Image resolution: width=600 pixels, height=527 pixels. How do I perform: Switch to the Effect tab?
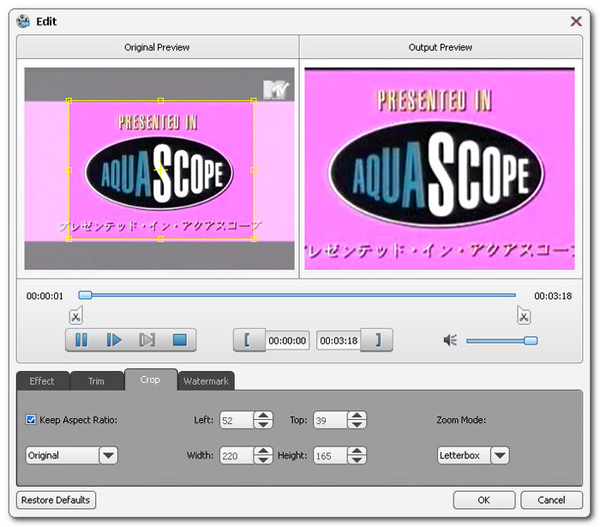pyautogui.click(x=42, y=381)
